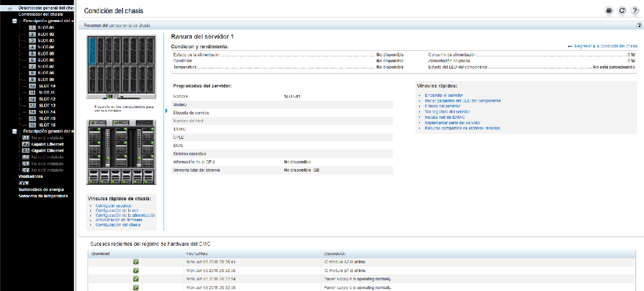Collapse the server overview tree node

[x=14, y=21]
